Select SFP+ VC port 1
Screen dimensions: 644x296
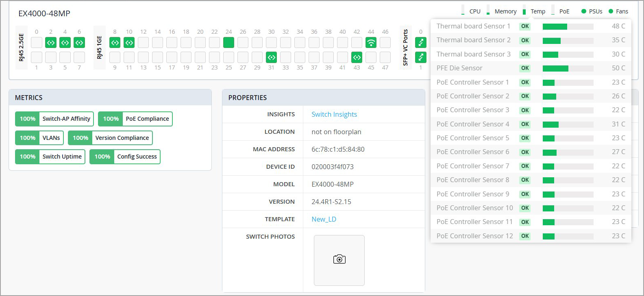(421, 57)
